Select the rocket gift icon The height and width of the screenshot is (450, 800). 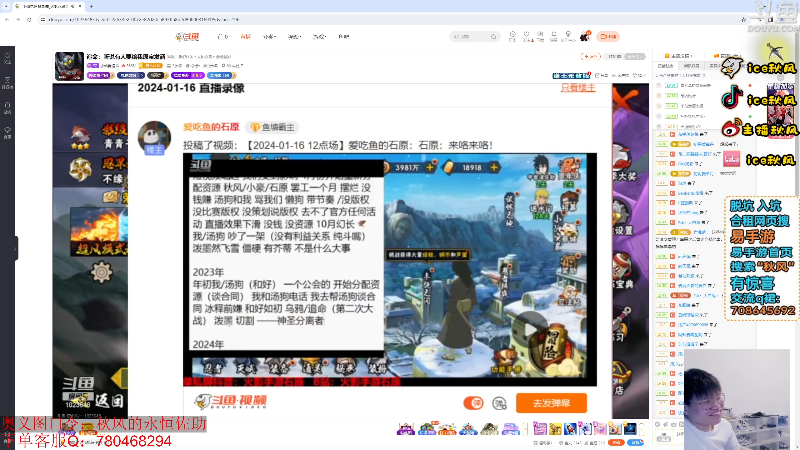[x=570, y=429]
